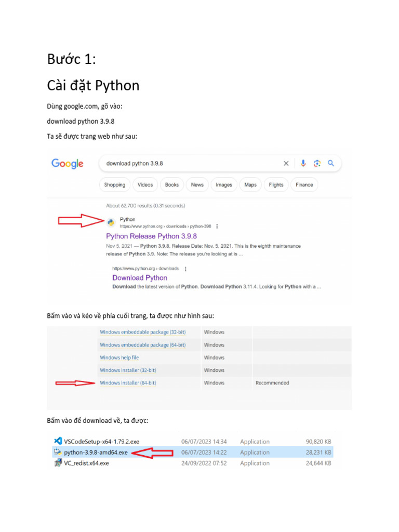Select the Videos search filter
The image size is (399, 532).
(145, 184)
